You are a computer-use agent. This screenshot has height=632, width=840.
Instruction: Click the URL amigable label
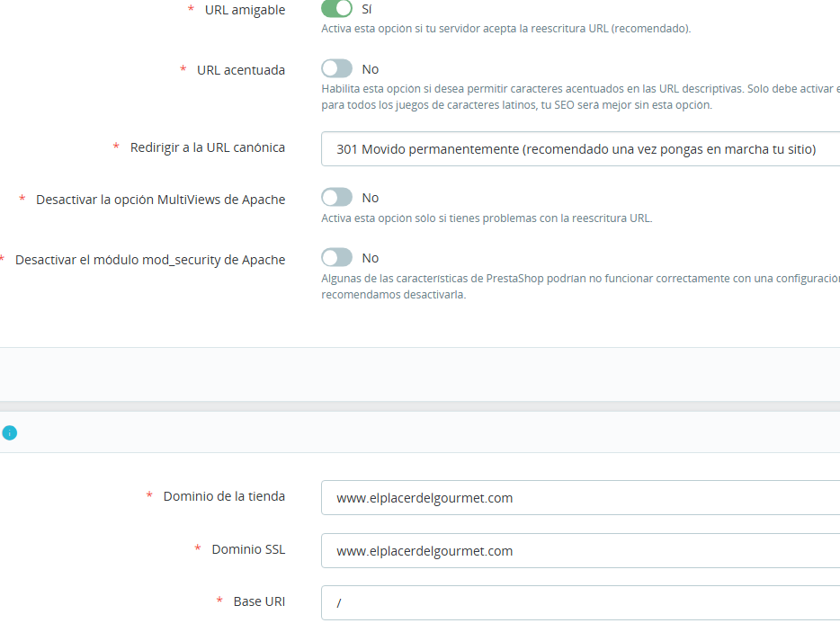[x=245, y=10]
